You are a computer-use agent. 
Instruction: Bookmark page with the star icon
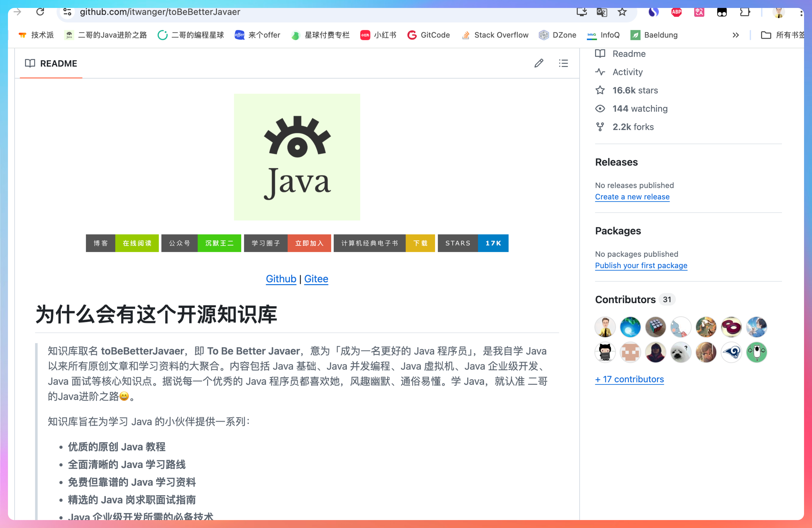(x=622, y=12)
